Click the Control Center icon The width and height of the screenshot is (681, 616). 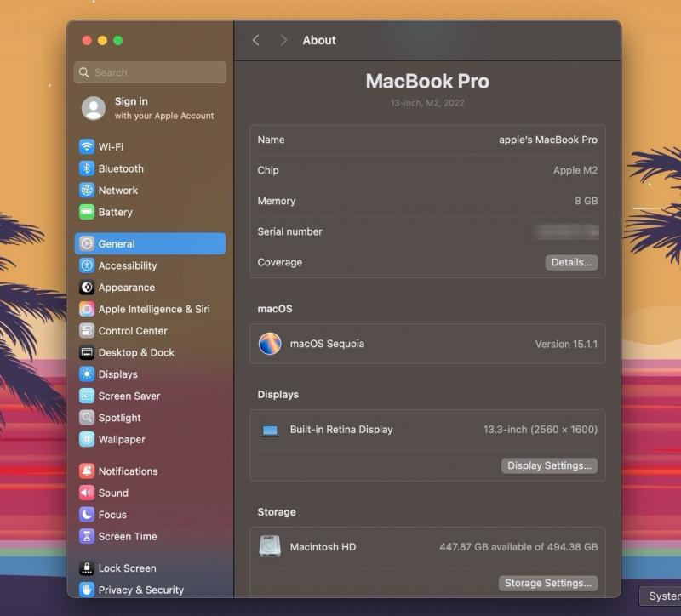pyautogui.click(x=87, y=331)
